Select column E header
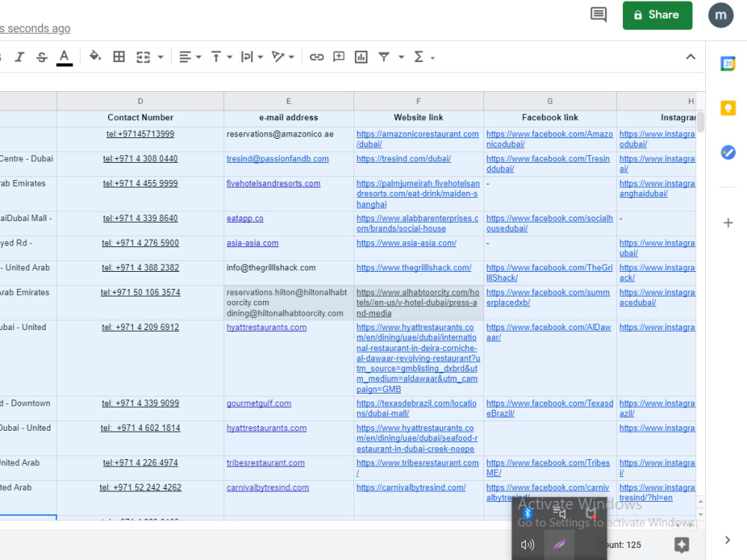The image size is (747, 560). click(288, 101)
